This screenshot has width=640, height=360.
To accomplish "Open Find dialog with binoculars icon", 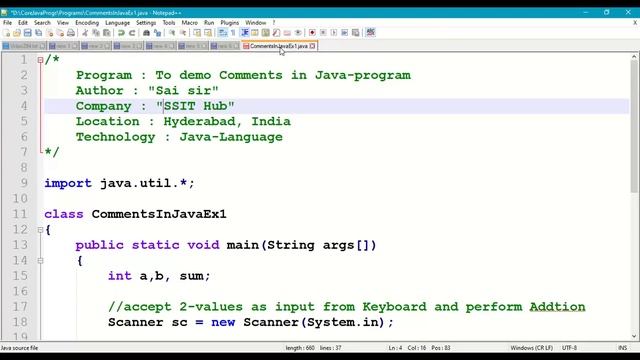I will (x=146, y=33).
